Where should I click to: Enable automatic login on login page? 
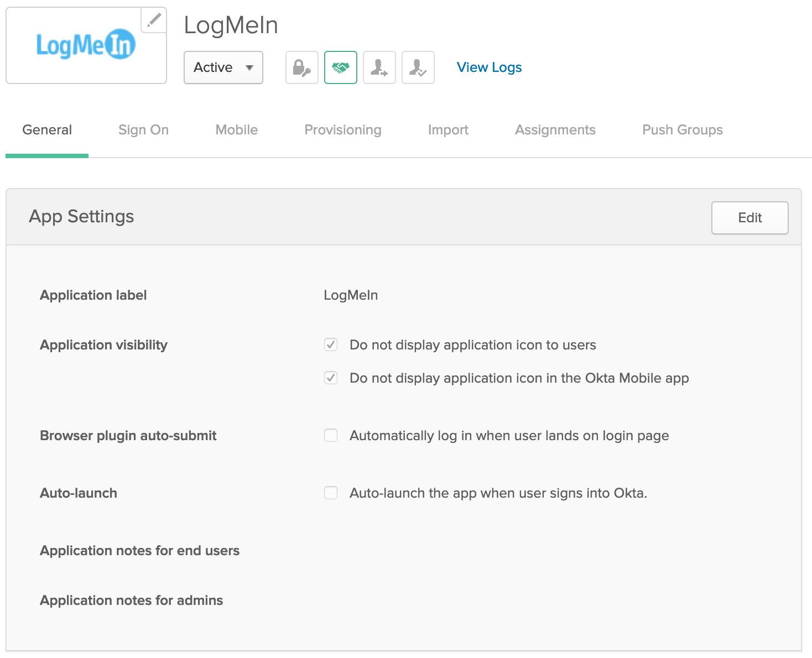pyautogui.click(x=331, y=436)
